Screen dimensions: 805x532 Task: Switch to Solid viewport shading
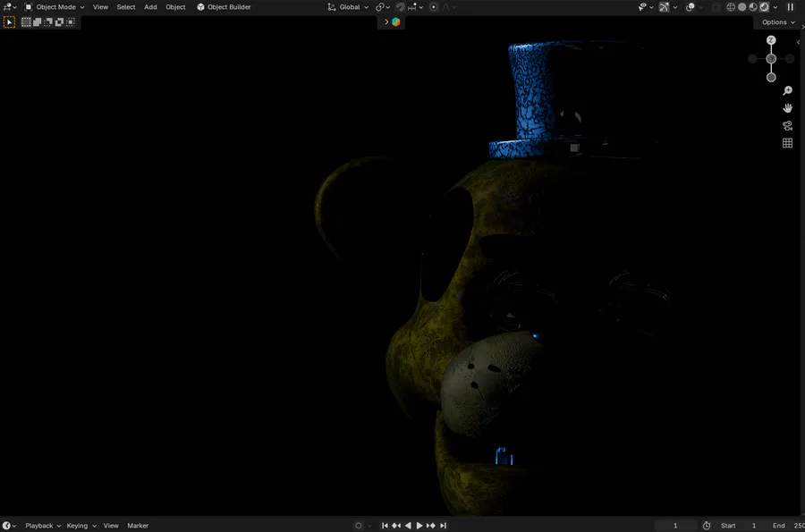click(x=741, y=6)
